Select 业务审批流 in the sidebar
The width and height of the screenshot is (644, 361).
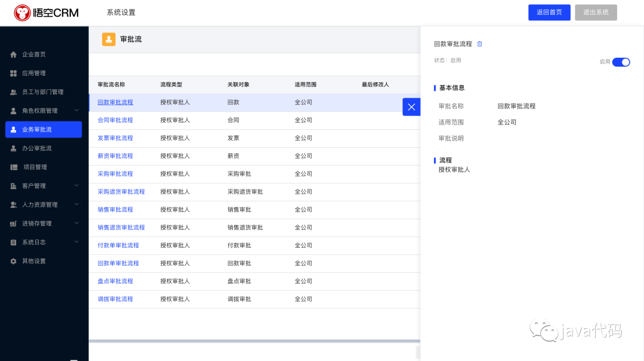click(43, 130)
